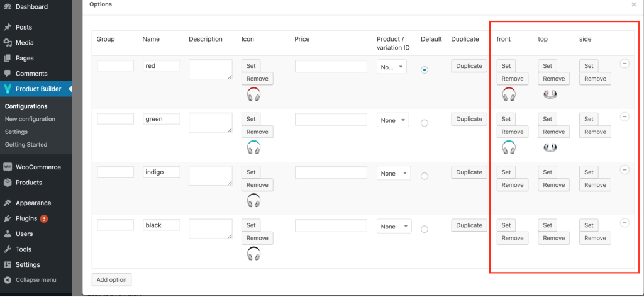Open the WooCommerce sidebar menu
Screen dimensions: 644x299
point(38,167)
